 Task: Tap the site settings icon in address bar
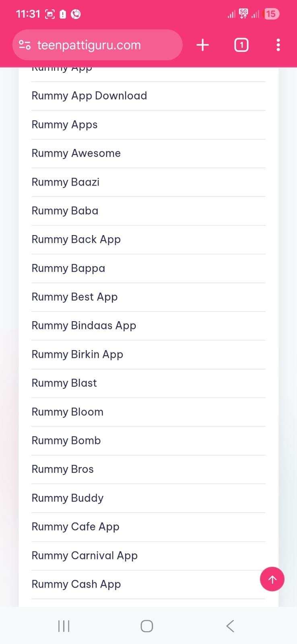tap(25, 45)
